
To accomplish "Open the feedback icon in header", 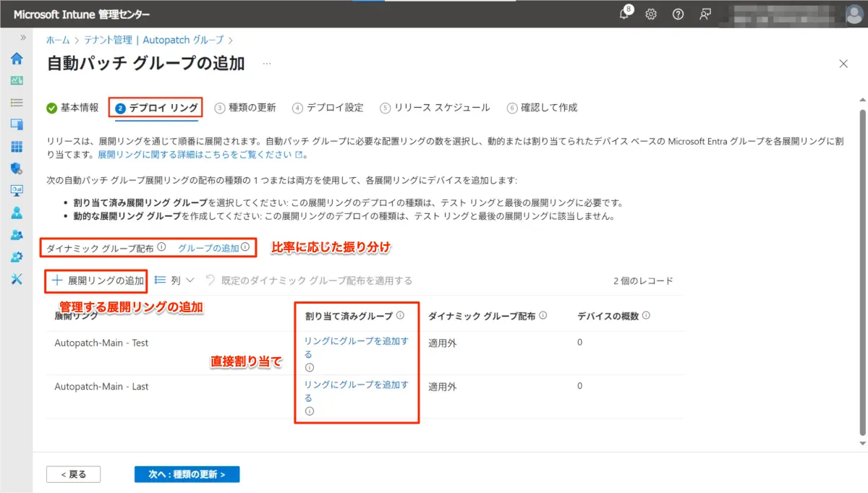I will 705,14.
